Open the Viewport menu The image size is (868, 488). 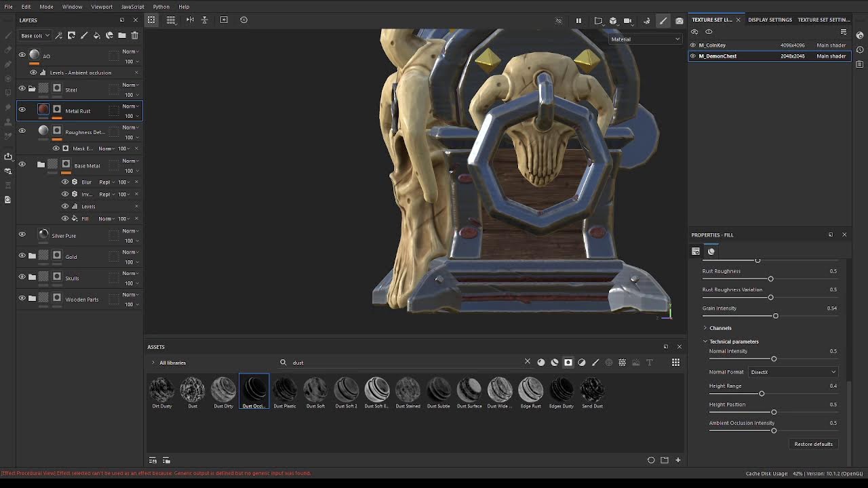pos(102,7)
